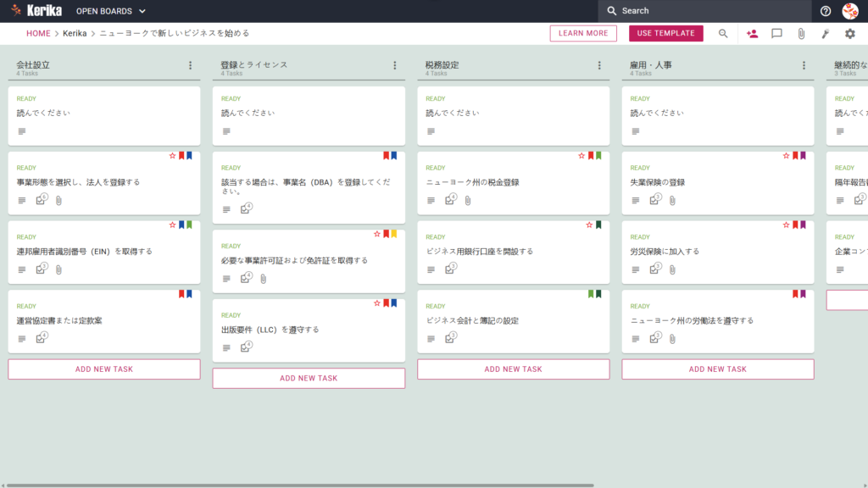This screenshot has height=488, width=868.
Task: Toggle star on ビジネス用銀行口座を開設する card
Action: pos(589,225)
